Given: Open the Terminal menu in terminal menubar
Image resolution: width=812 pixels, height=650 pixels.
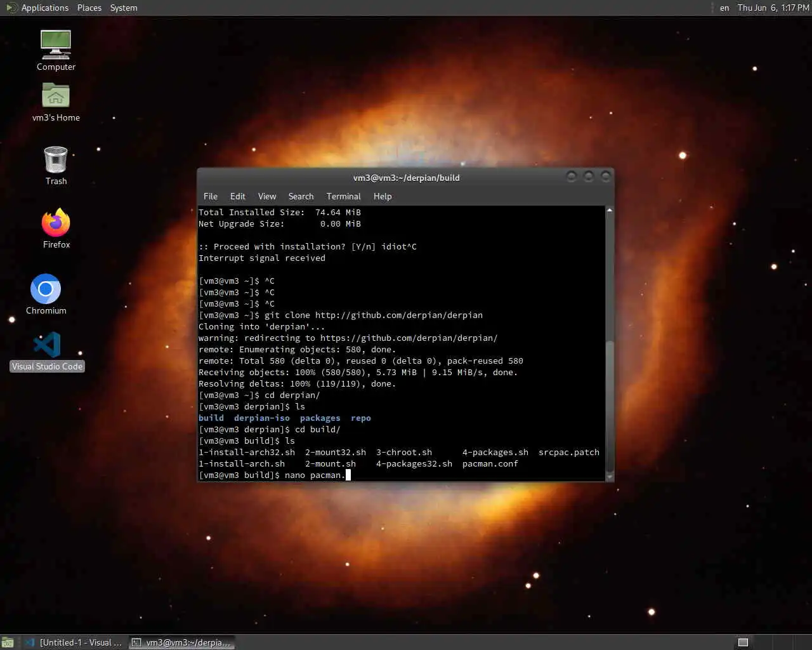Looking at the screenshot, I should [344, 196].
